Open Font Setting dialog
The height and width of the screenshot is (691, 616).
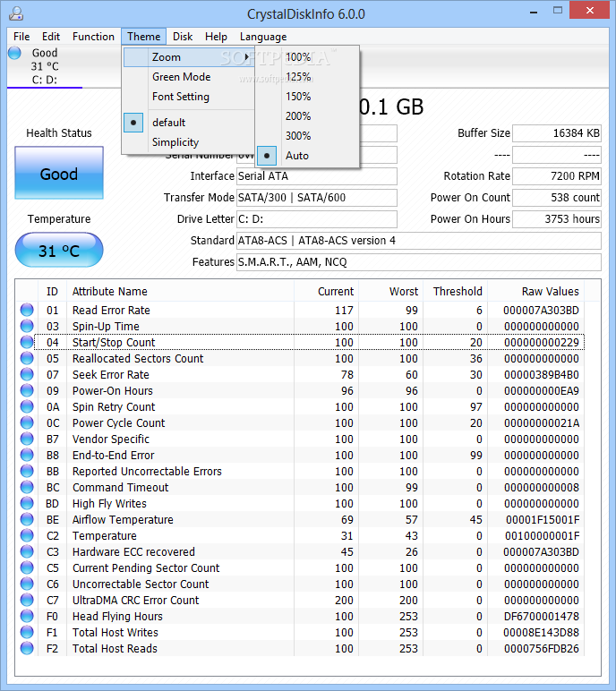(189, 97)
